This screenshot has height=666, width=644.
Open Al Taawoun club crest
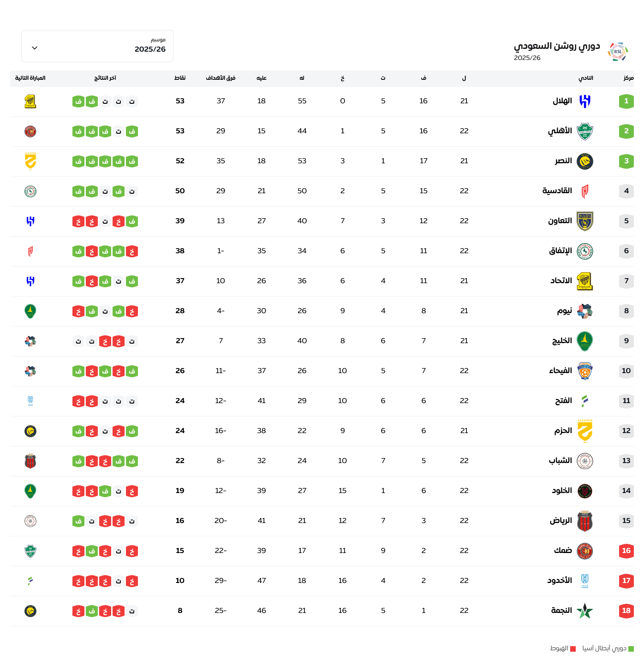pos(584,221)
